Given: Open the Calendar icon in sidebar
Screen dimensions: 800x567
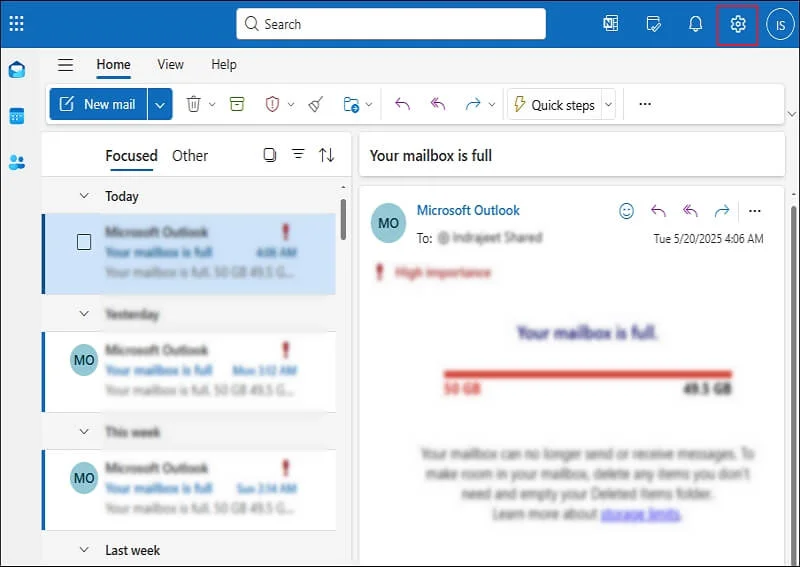Looking at the screenshot, I should (x=17, y=116).
